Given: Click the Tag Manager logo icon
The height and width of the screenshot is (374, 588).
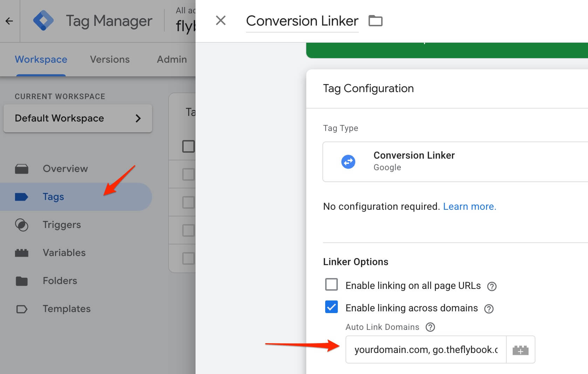Looking at the screenshot, I should (43, 21).
